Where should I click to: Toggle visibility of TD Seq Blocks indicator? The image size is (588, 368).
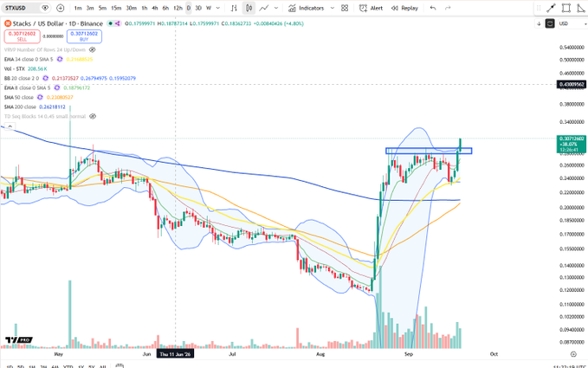[x=93, y=116]
